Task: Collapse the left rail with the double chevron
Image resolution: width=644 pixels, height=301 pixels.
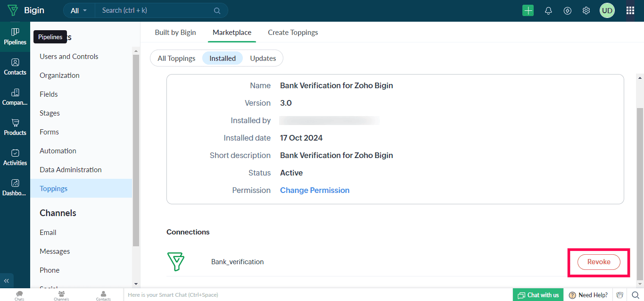Action: pos(7,280)
